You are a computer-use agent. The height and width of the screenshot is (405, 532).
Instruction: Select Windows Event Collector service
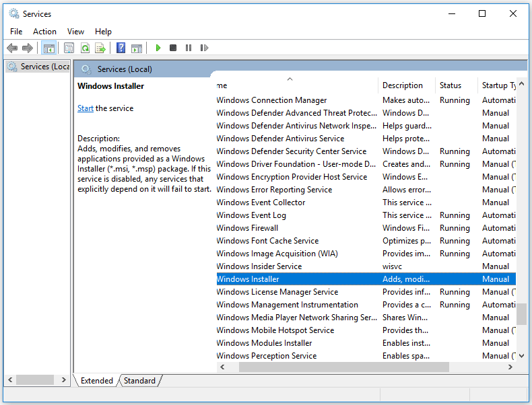coord(366,202)
